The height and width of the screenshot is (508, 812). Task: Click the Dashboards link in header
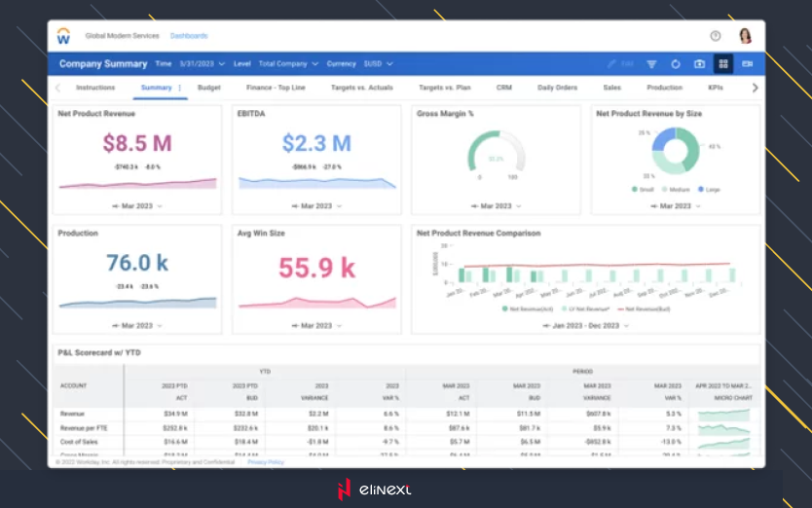(189, 36)
